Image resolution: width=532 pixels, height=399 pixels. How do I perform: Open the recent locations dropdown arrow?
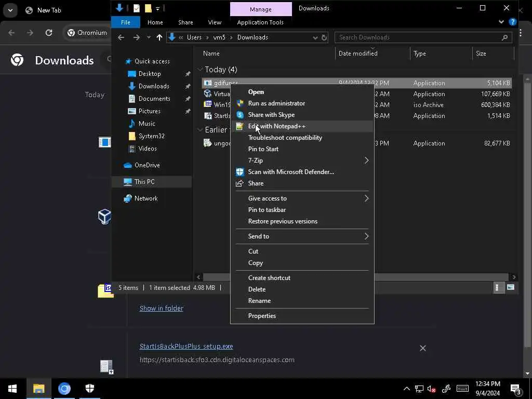click(x=149, y=37)
